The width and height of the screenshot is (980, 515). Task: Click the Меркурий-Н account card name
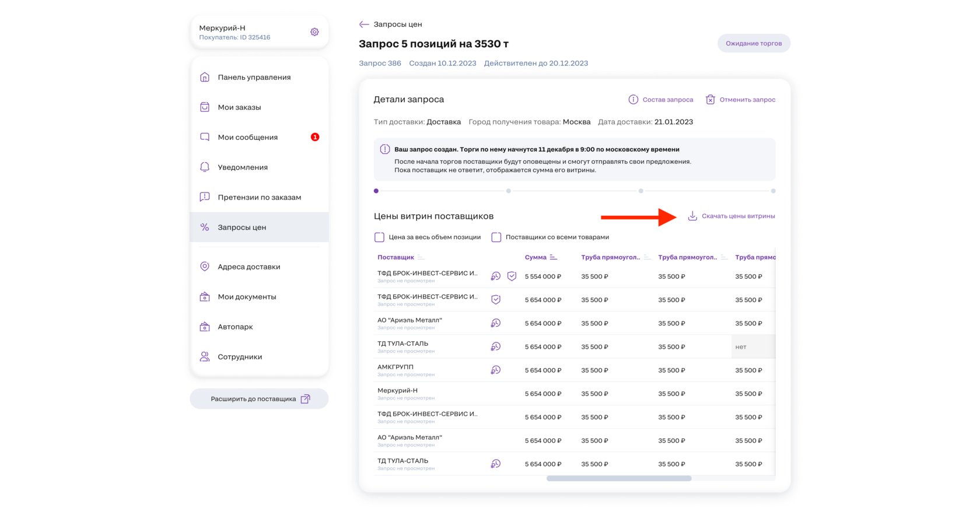(x=222, y=28)
